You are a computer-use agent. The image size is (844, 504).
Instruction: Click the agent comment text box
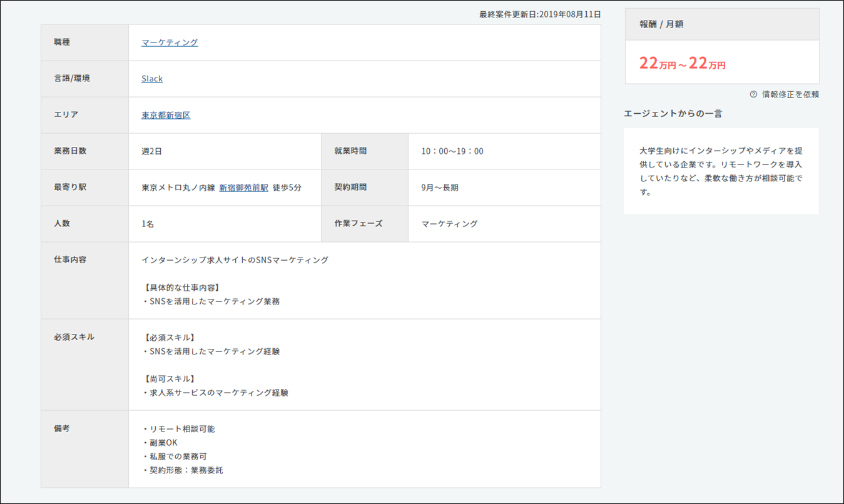tap(721, 171)
